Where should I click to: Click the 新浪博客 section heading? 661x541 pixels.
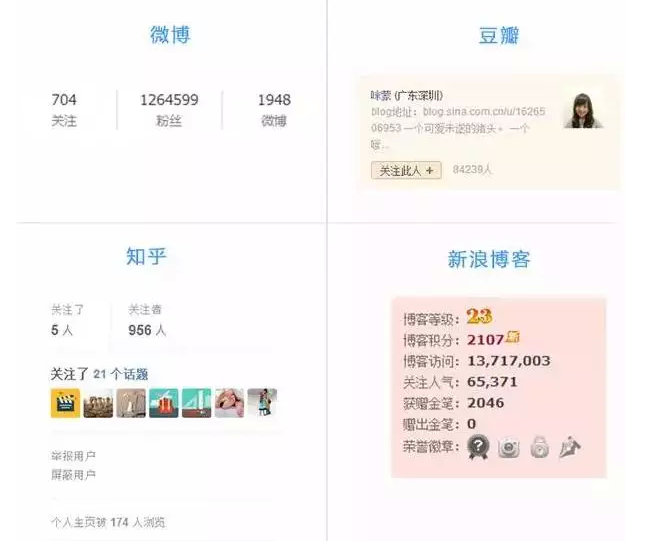[489, 259]
